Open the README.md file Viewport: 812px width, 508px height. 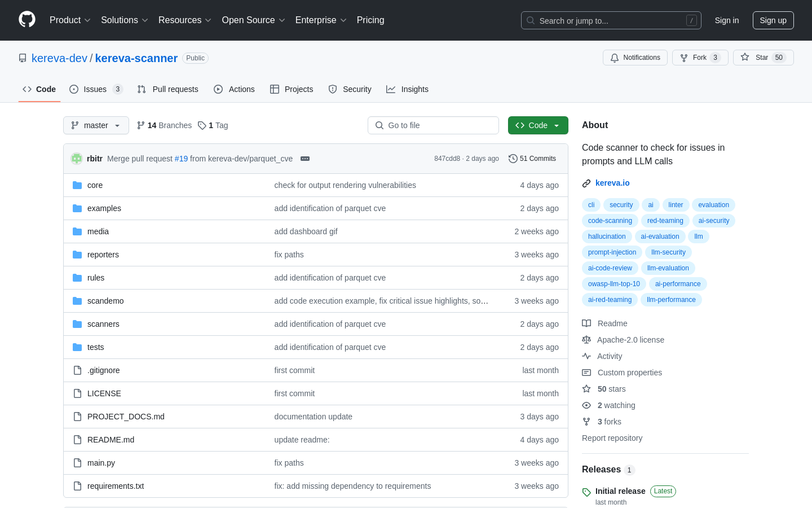click(111, 440)
